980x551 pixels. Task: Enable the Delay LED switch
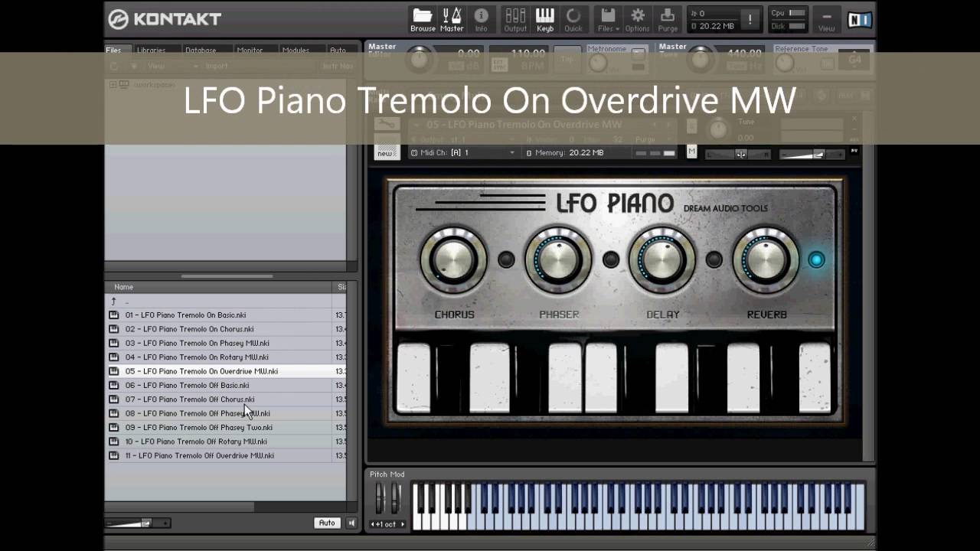coord(714,259)
